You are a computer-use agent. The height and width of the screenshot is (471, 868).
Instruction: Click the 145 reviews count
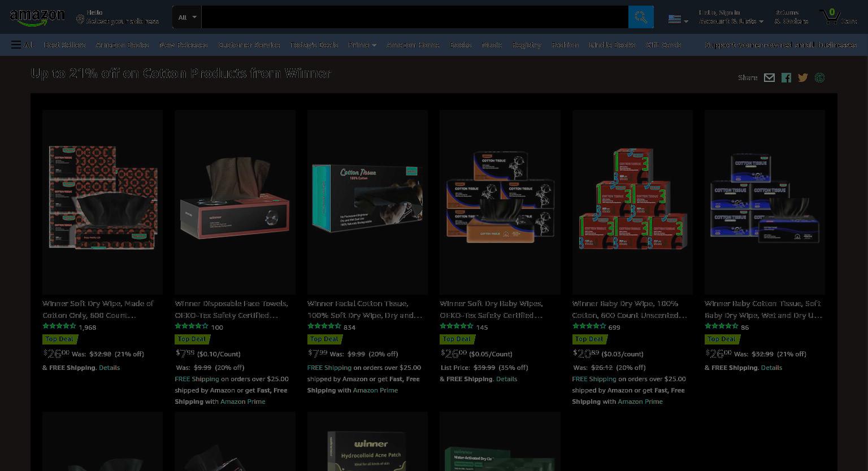[x=482, y=327]
